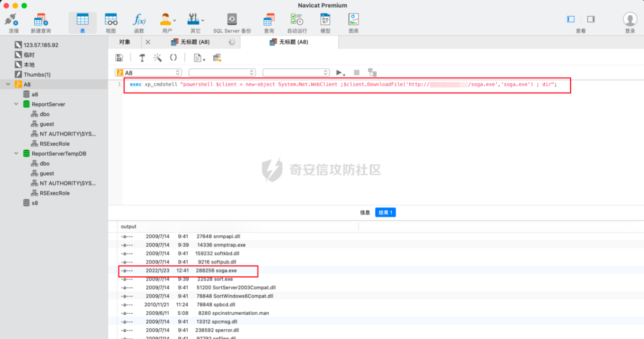Click the 查询 query toolbar icon
644x339 pixels.
click(x=269, y=23)
